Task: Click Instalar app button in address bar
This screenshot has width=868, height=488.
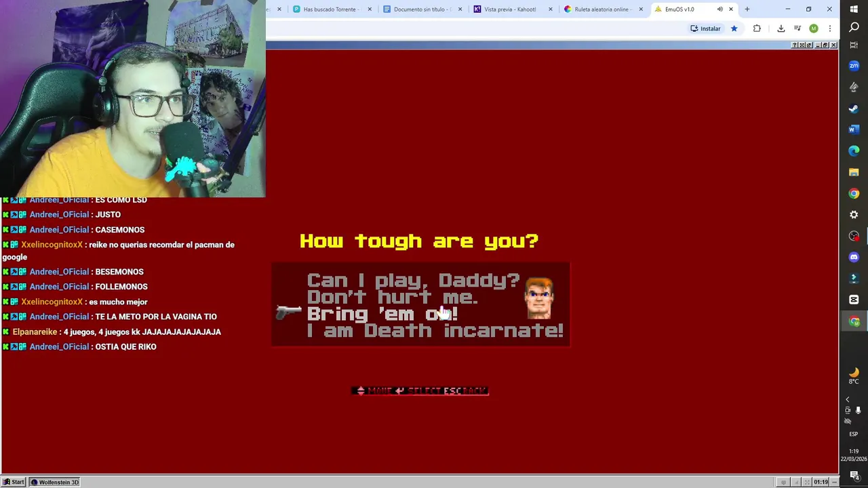Action: 705,28
